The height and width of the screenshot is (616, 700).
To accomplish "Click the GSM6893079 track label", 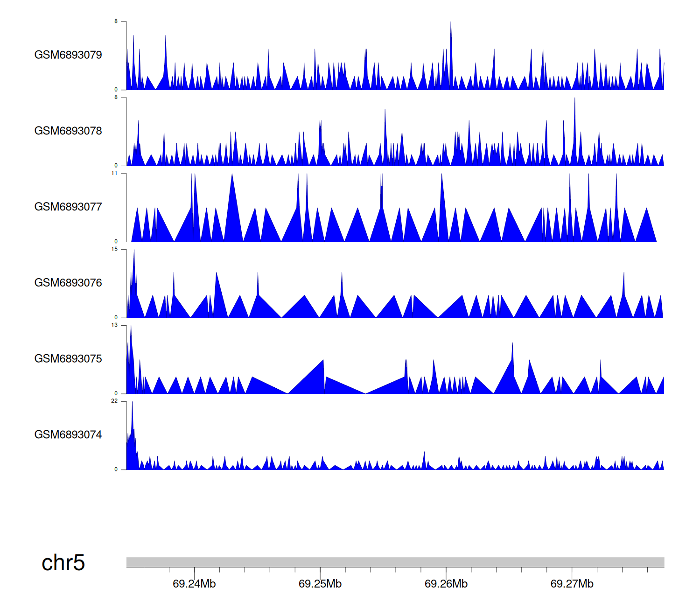I will tap(68, 55).
